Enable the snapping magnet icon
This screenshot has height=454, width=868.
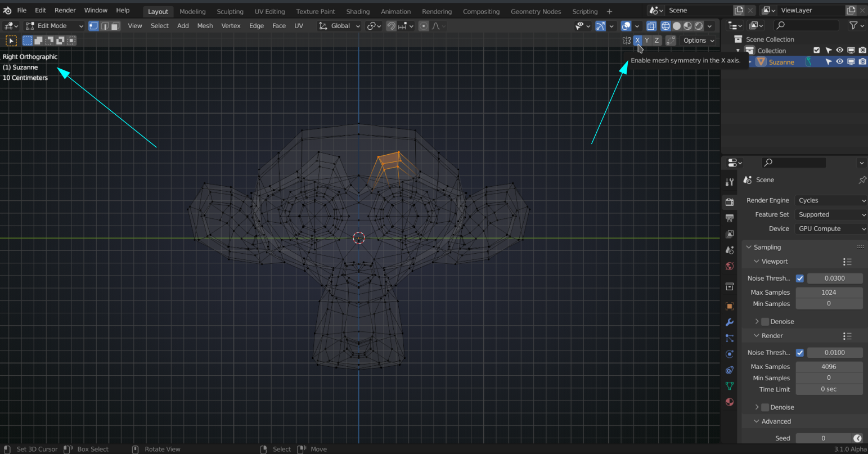391,26
